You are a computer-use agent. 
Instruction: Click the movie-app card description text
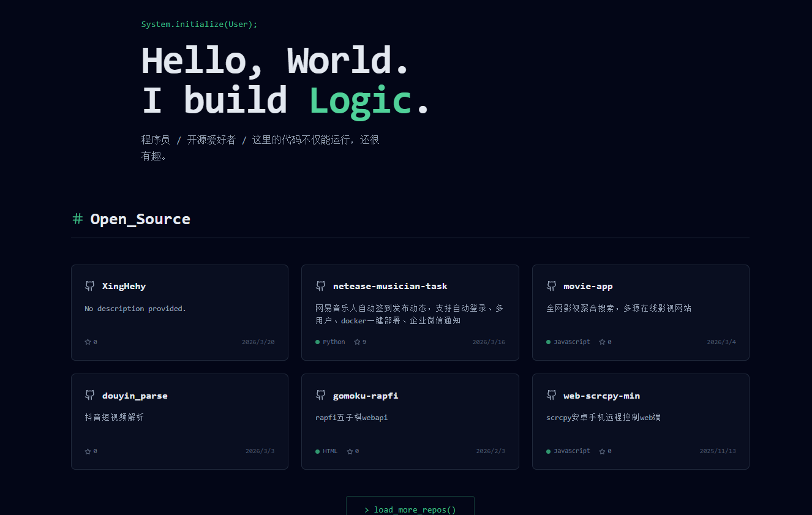tap(618, 309)
